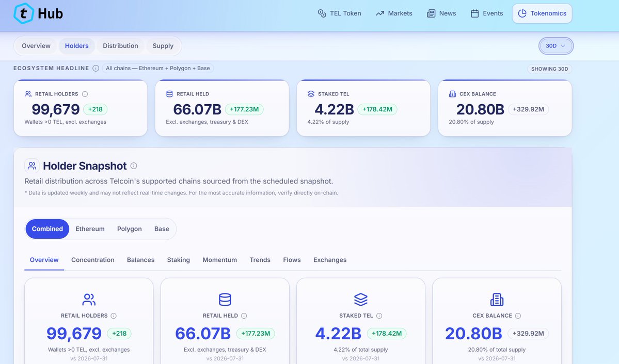Click the +329.92M badge in top CEX Balance card
The width and height of the screenshot is (619, 364).
[x=528, y=109]
